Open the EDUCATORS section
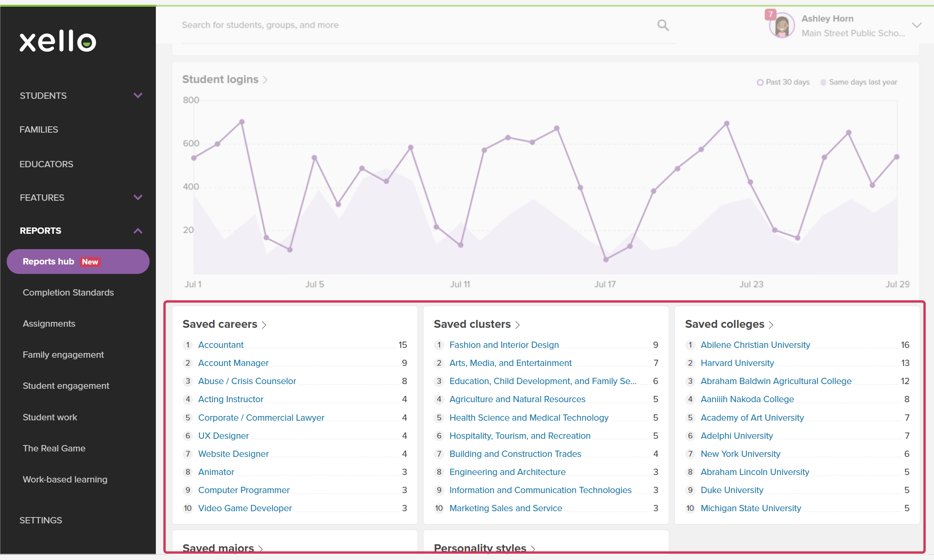The height and width of the screenshot is (560, 934). pyautogui.click(x=46, y=164)
